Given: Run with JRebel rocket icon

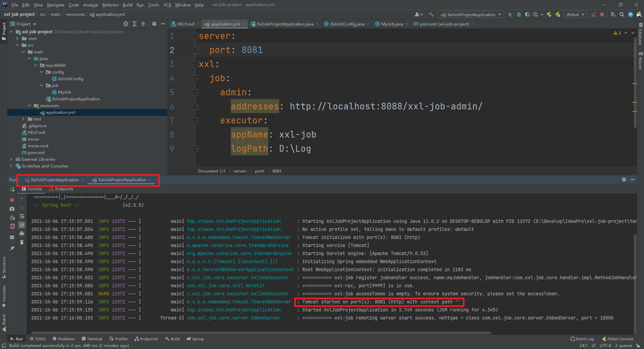Looking at the screenshot, I should (549, 14).
